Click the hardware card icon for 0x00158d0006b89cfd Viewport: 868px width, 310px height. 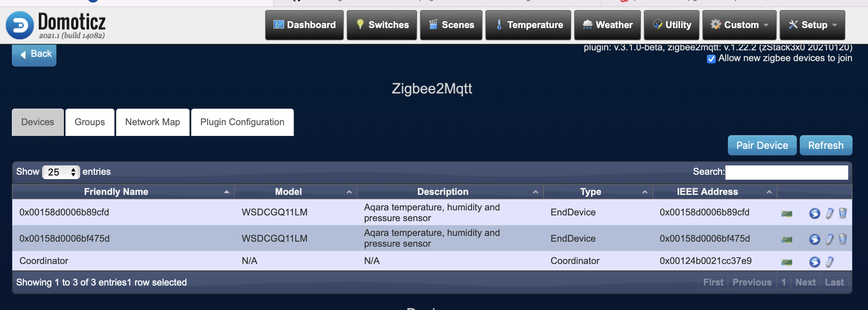786,214
